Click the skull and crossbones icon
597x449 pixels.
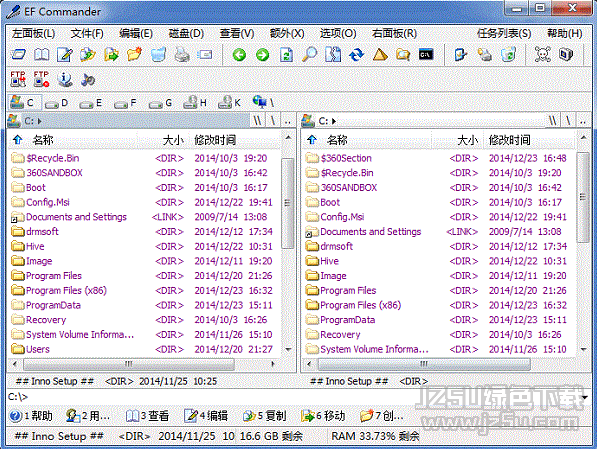[543, 54]
